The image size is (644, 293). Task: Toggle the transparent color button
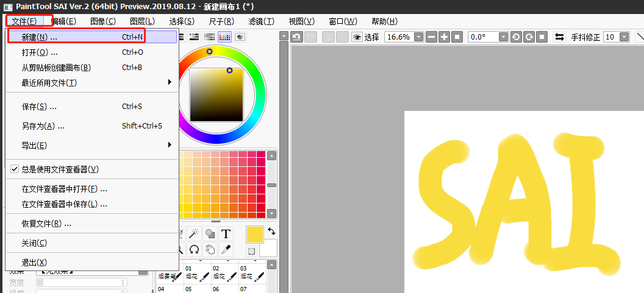click(251, 251)
